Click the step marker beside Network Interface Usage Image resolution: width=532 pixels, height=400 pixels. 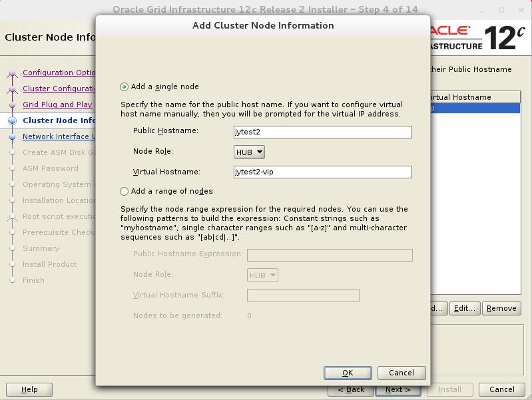click(x=13, y=136)
